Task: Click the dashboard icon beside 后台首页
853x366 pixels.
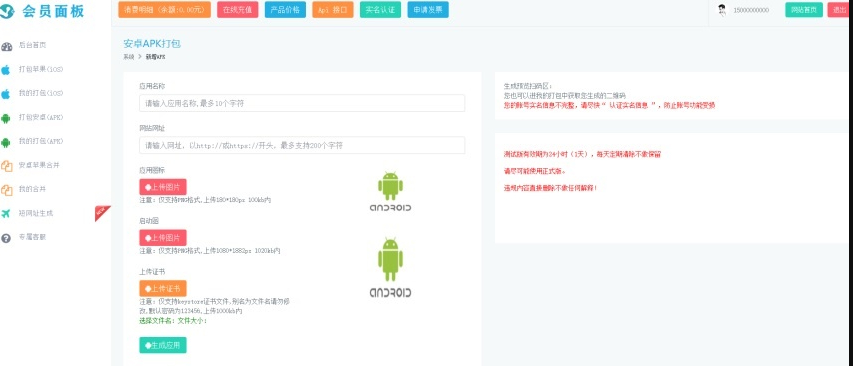Action: coord(7,46)
